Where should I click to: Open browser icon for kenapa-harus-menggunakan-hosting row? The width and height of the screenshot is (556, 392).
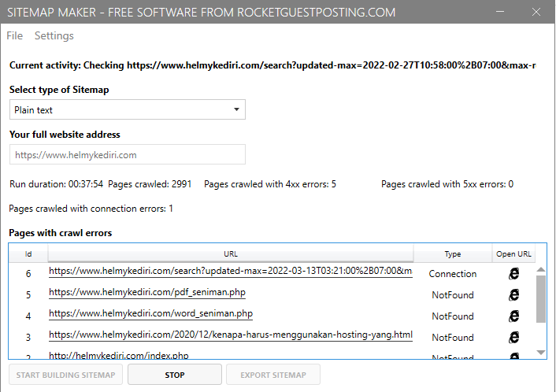point(513,338)
